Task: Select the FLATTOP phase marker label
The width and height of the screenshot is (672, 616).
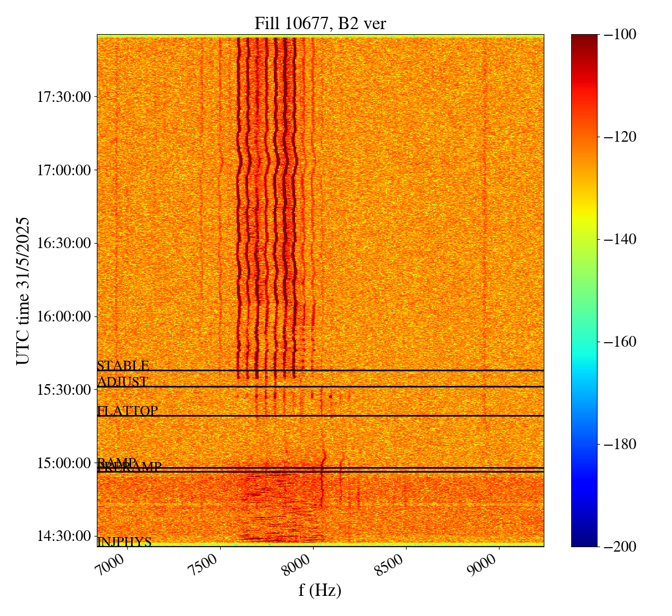Action: (128, 411)
